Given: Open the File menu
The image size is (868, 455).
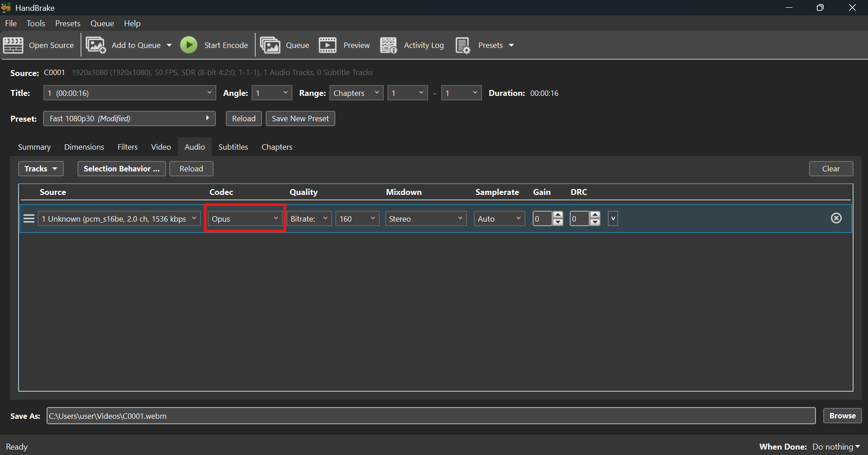Looking at the screenshot, I should [11, 24].
